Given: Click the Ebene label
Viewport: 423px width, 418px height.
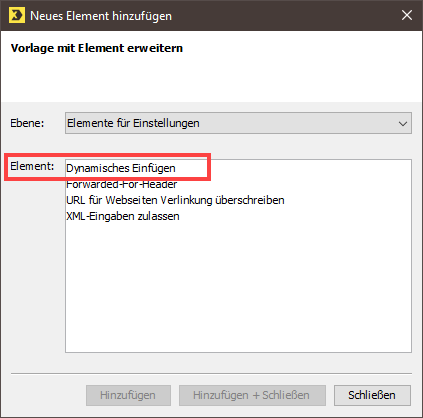Looking at the screenshot, I should click(x=27, y=123).
